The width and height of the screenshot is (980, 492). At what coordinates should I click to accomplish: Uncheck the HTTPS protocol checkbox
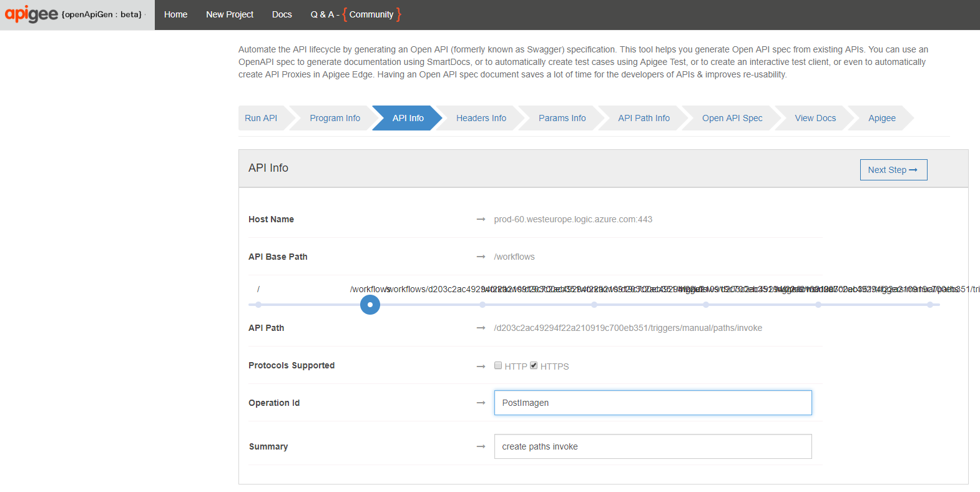click(534, 366)
